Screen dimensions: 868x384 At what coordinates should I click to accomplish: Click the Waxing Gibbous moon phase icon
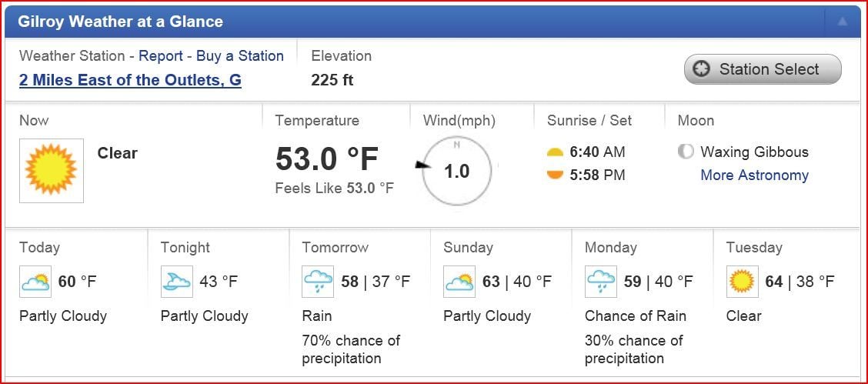coord(685,152)
